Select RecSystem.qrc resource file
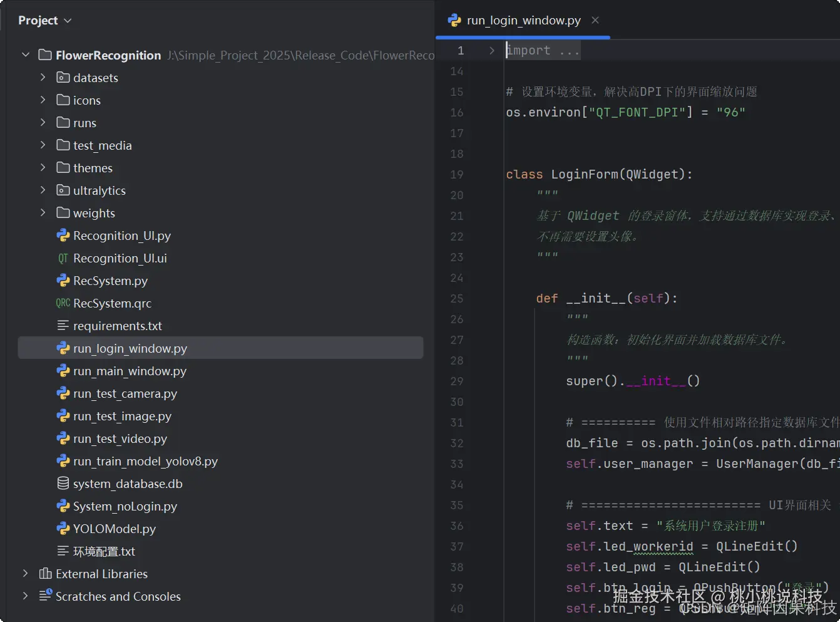Viewport: 840px width, 622px height. pyautogui.click(x=112, y=303)
